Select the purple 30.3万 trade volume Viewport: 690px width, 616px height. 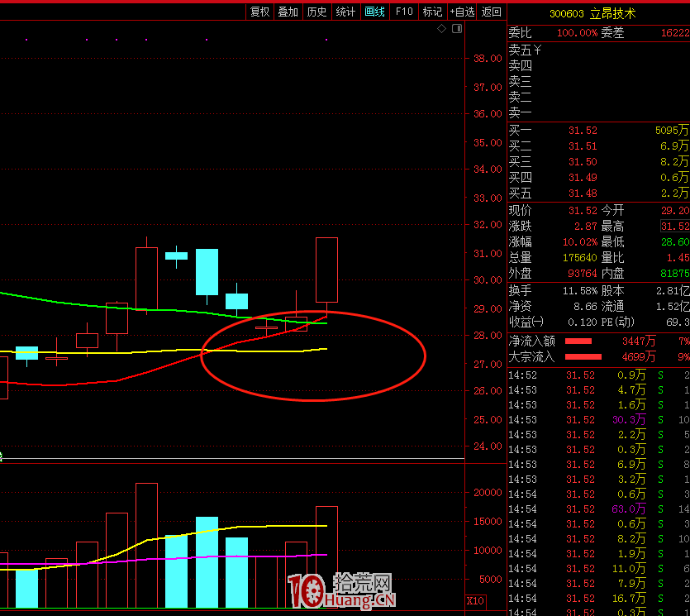tap(630, 419)
